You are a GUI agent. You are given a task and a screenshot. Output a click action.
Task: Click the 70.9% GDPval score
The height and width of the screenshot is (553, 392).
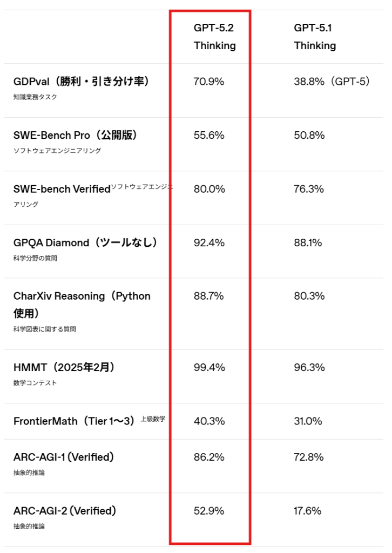click(209, 82)
